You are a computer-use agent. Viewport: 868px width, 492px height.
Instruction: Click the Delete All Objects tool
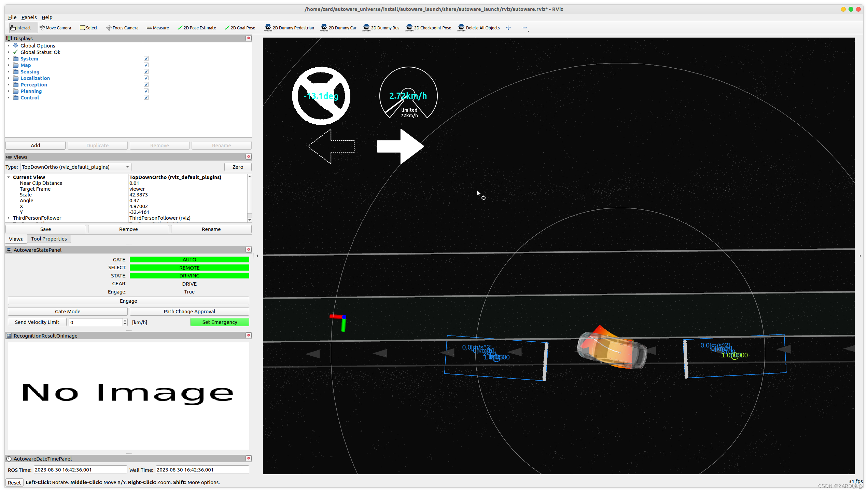[479, 28]
